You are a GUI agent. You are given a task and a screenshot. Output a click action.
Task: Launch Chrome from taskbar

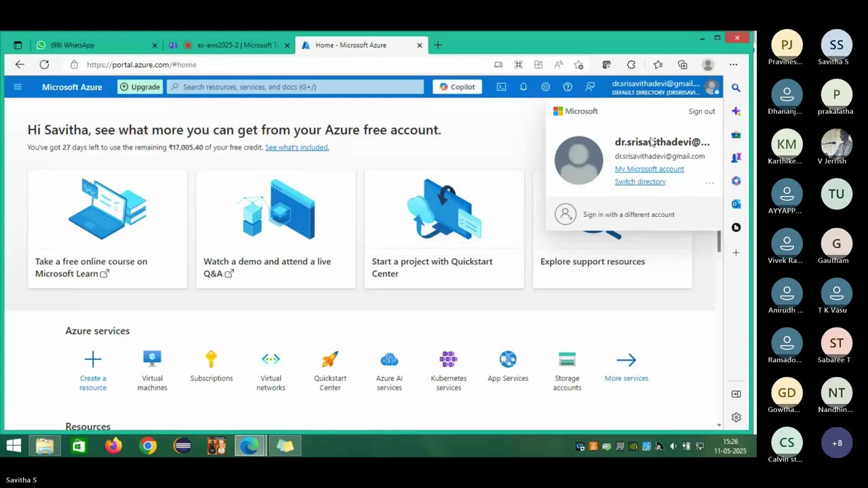148,445
